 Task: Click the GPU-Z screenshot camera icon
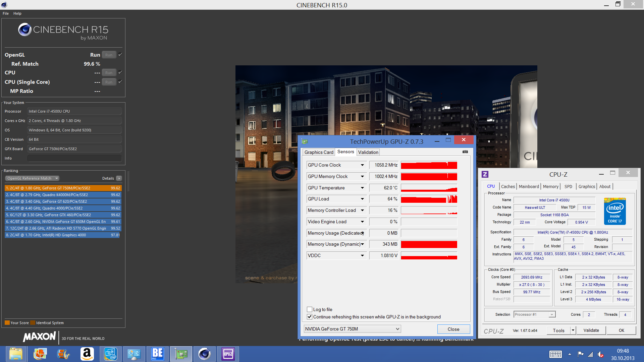click(x=465, y=152)
